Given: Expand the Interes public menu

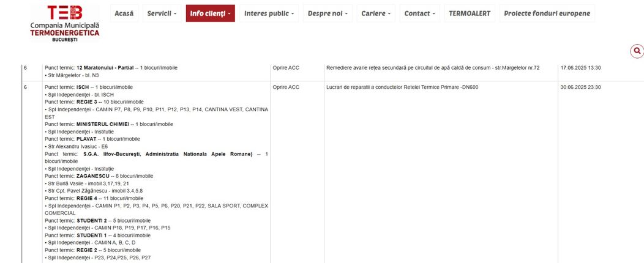Looking at the screenshot, I should pos(269,13).
